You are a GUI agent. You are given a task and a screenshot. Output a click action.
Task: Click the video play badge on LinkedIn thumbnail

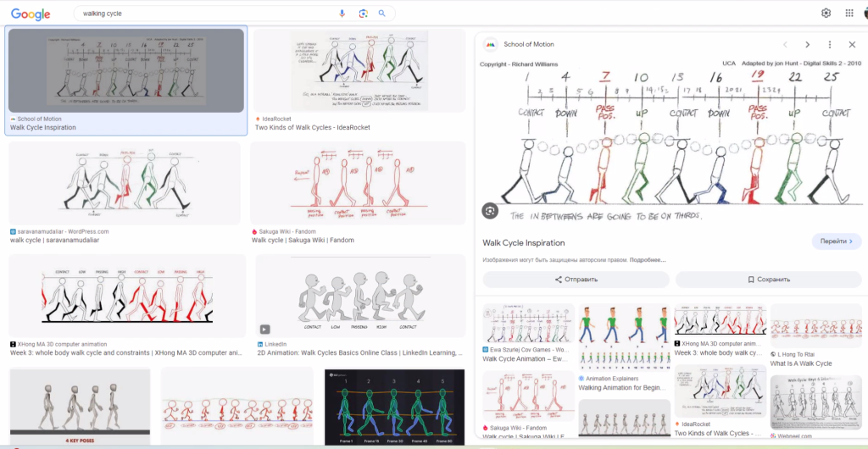(x=264, y=329)
